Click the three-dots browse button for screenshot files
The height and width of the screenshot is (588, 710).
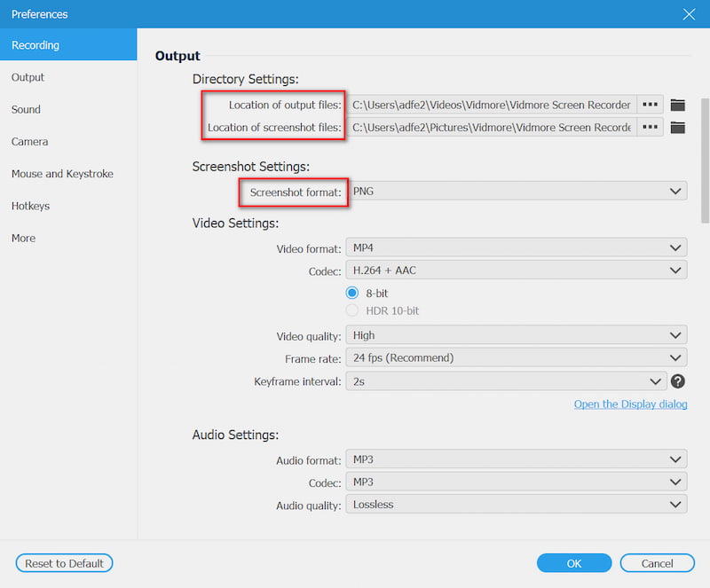(651, 128)
